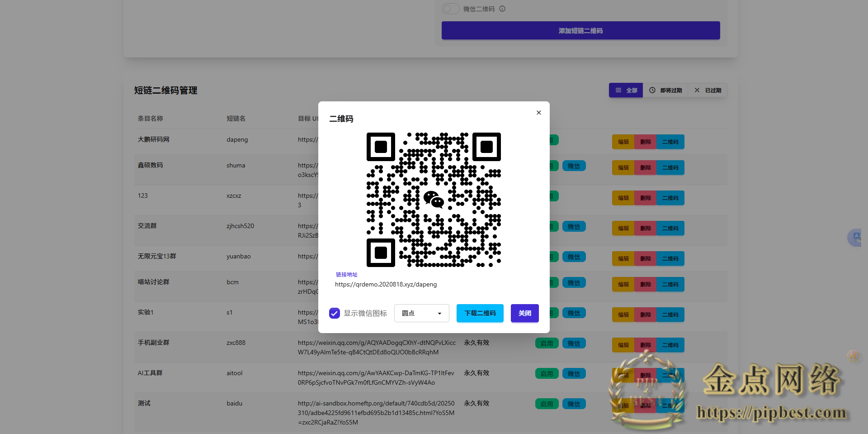
Task: Click the link https://qrdemo.2020818.xyz/dapeng
Action: 386,284
